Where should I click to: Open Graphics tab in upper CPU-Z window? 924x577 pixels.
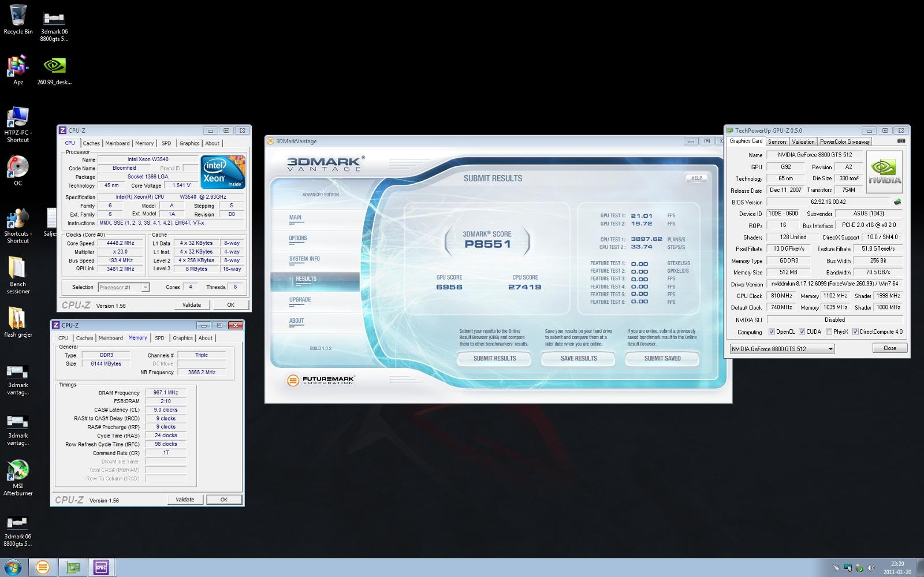click(189, 143)
